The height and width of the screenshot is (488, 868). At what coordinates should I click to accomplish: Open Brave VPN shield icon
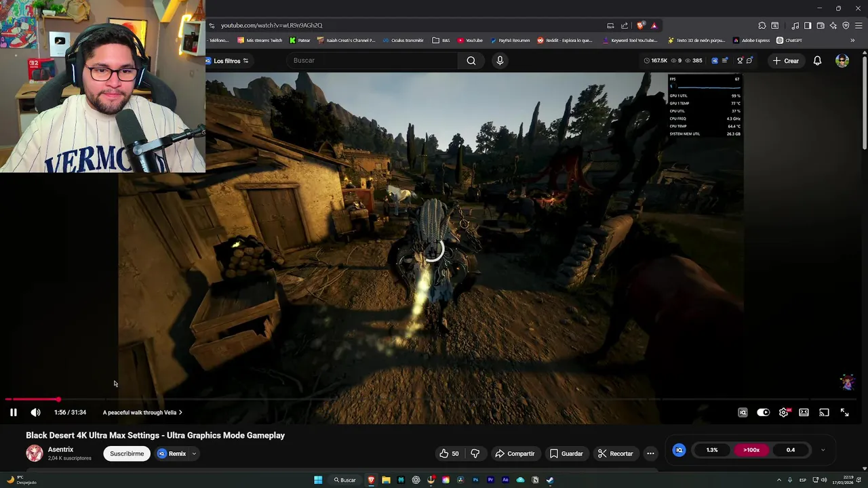tap(846, 26)
